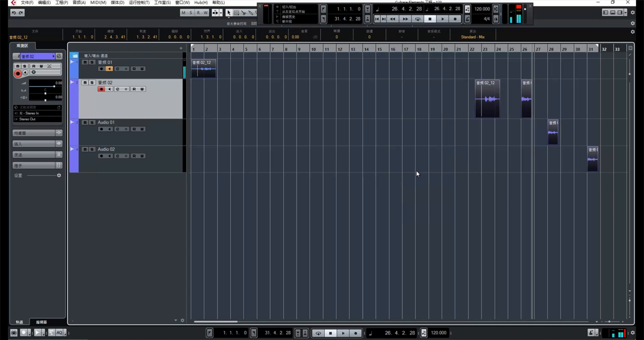Toggle Record Enable in the inspector
Viewport: 644px width, 340px height.
pyautogui.click(x=18, y=74)
